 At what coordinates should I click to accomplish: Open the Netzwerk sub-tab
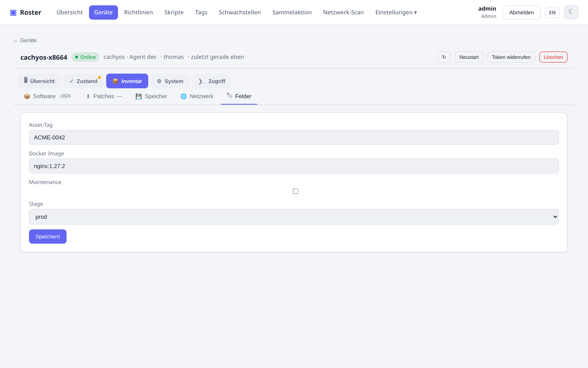point(197,96)
